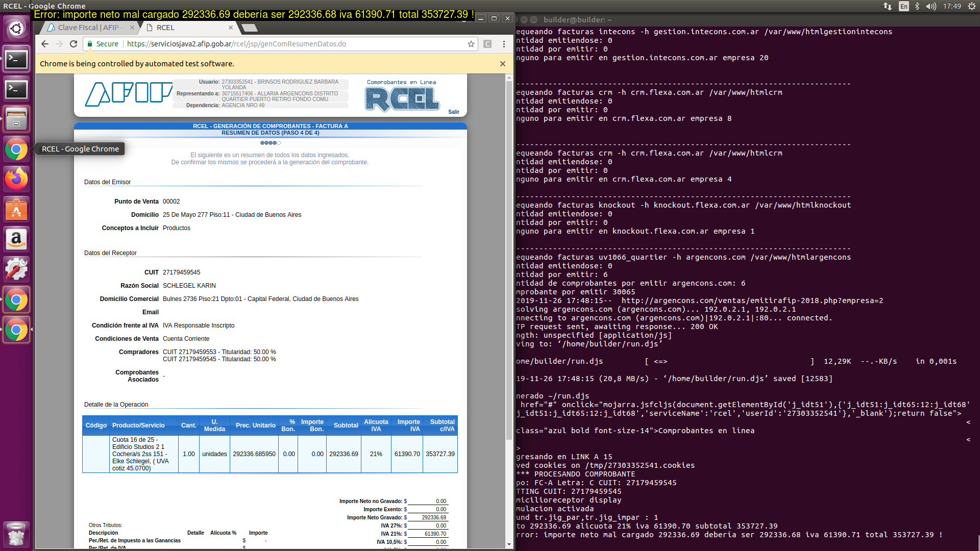
Task: Open system power gear menu
Action: point(972,6)
